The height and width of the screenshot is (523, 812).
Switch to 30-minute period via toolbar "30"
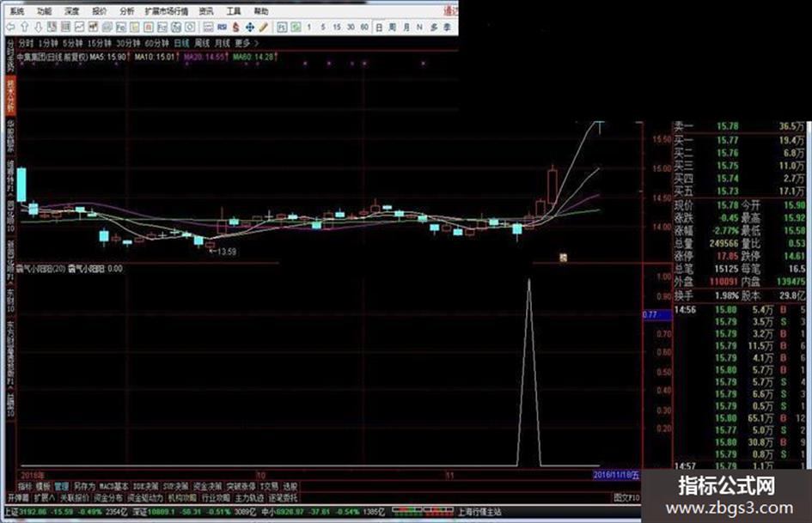[x=351, y=27]
